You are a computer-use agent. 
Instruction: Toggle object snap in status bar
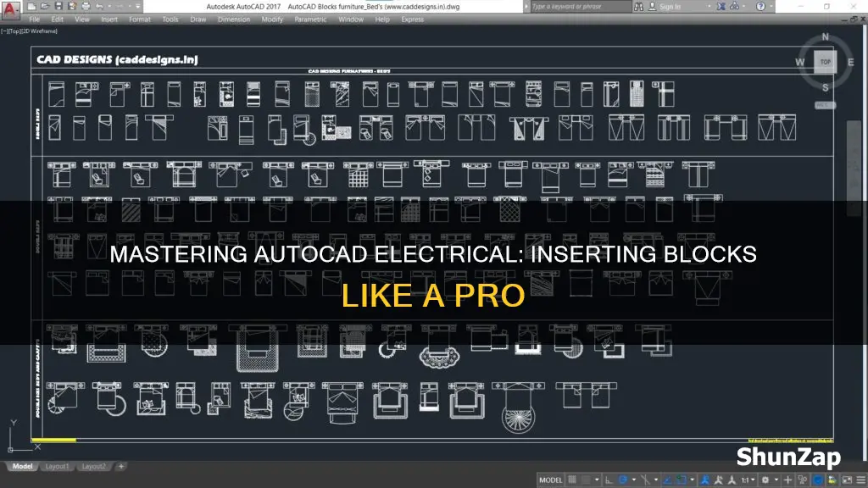click(682, 480)
